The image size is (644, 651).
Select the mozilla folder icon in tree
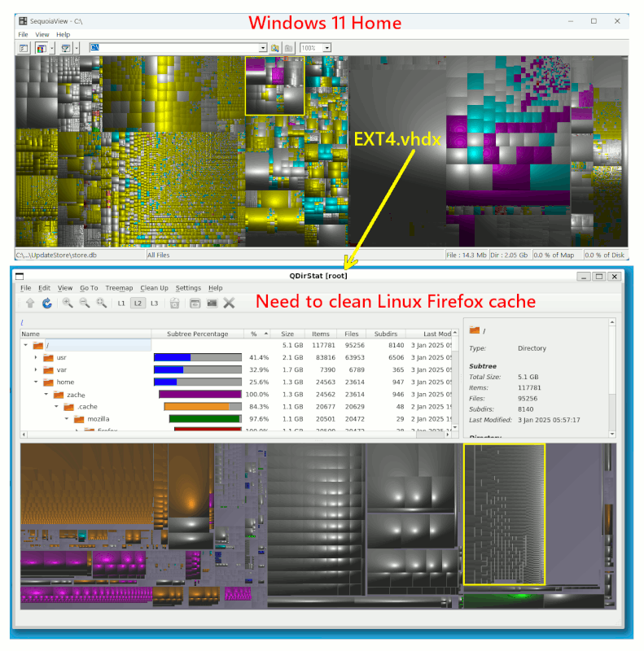[x=79, y=419]
